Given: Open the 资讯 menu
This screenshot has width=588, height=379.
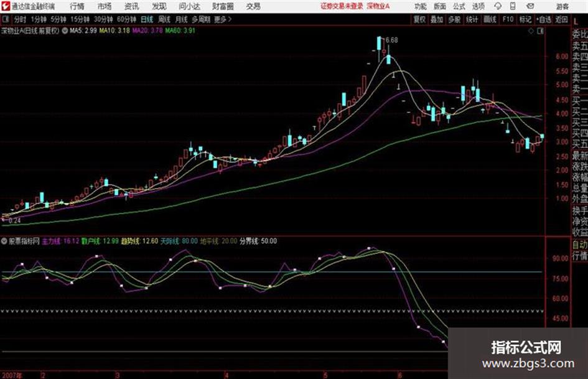Looking at the screenshot, I should 131,6.
